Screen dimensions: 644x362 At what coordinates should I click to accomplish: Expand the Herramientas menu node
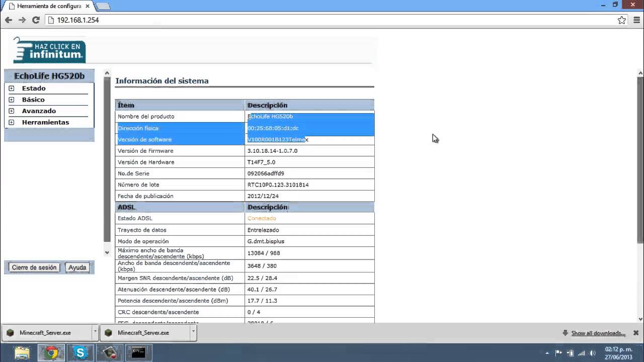coord(11,122)
